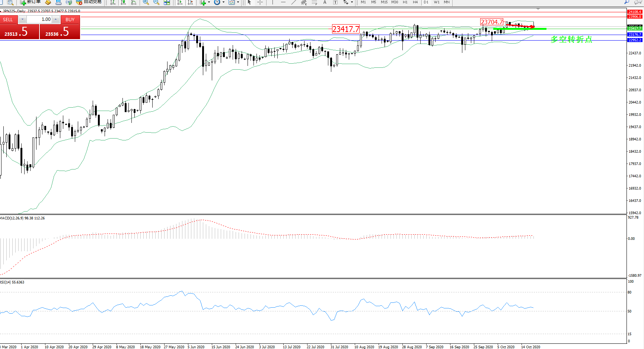Screen dimensions: 644x349
Task: Switch chart to candlestick mode
Action: point(123,2)
